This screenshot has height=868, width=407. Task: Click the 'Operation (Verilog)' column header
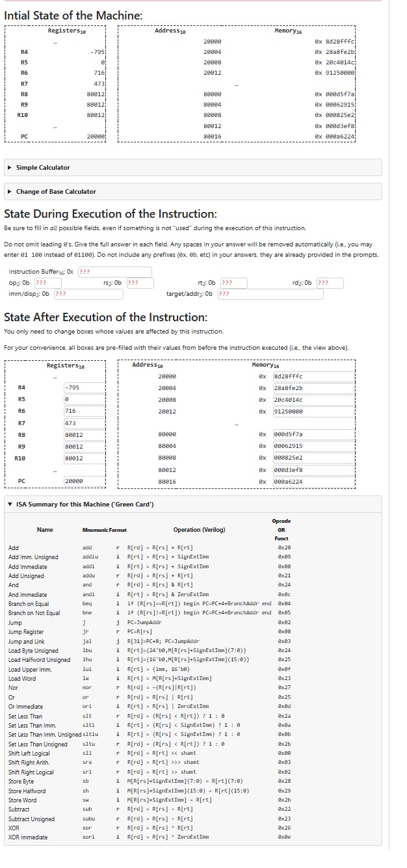click(x=200, y=530)
